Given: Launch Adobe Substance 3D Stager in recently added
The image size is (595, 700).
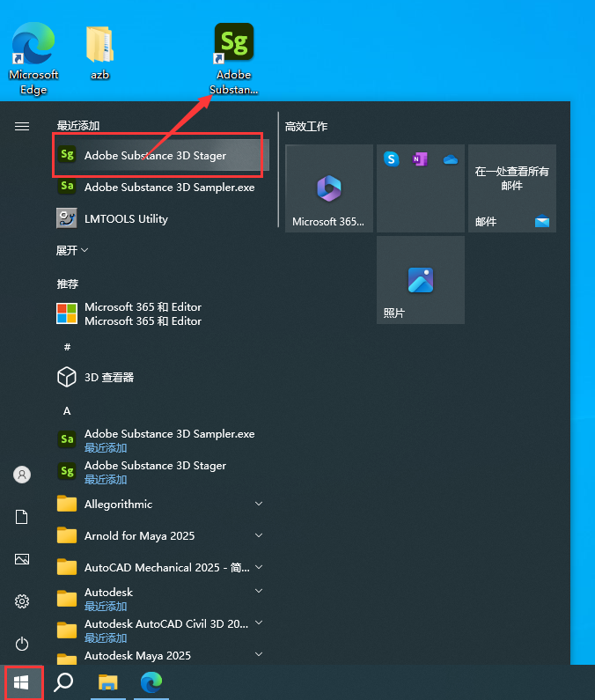Looking at the screenshot, I should (x=161, y=155).
